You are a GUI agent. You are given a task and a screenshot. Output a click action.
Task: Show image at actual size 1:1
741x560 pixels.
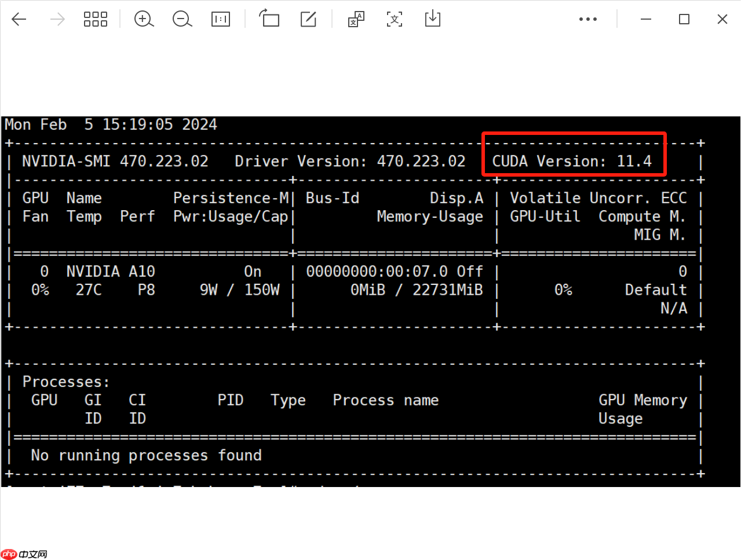(x=221, y=19)
